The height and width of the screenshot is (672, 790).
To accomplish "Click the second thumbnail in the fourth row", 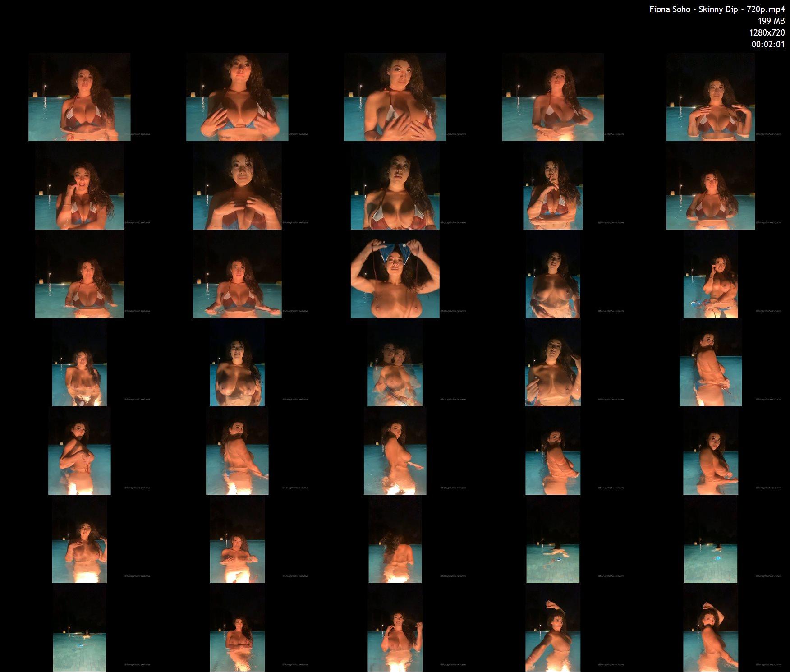I will coord(237,362).
